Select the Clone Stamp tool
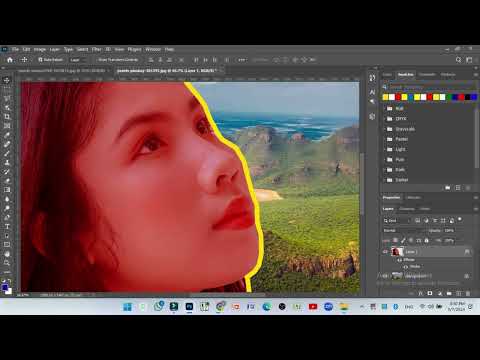480x360 pixels. pos(7,162)
